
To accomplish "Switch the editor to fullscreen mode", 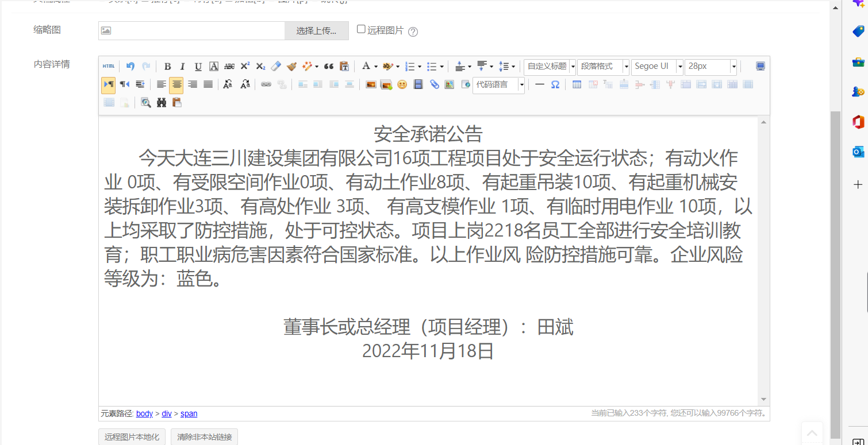I will tap(761, 67).
